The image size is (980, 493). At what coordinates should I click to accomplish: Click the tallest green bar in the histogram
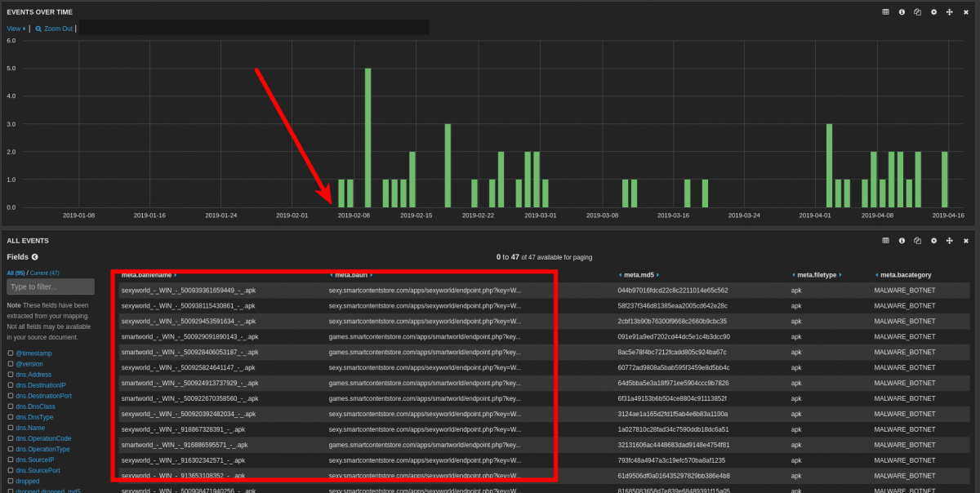coord(367,137)
